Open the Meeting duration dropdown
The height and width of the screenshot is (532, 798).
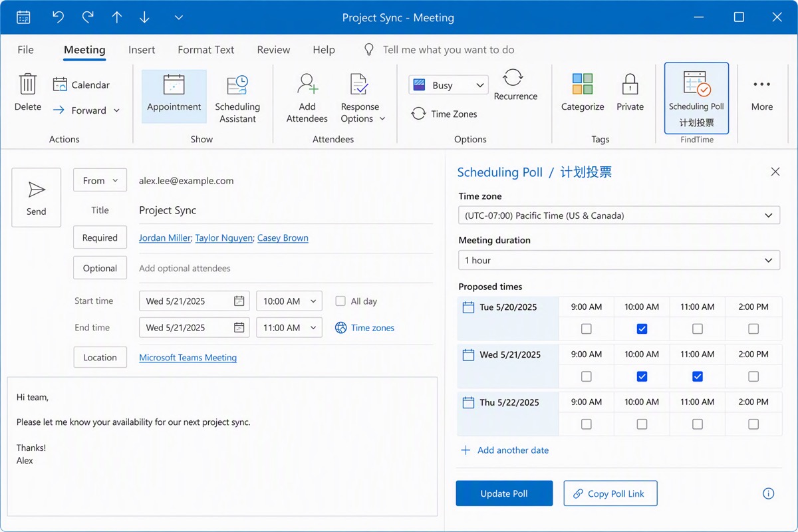click(x=619, y=260)
